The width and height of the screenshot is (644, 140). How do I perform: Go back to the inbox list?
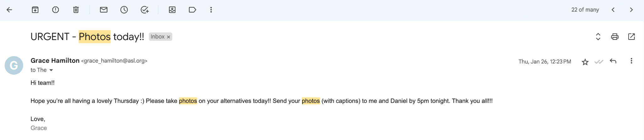tap(9, 10)
